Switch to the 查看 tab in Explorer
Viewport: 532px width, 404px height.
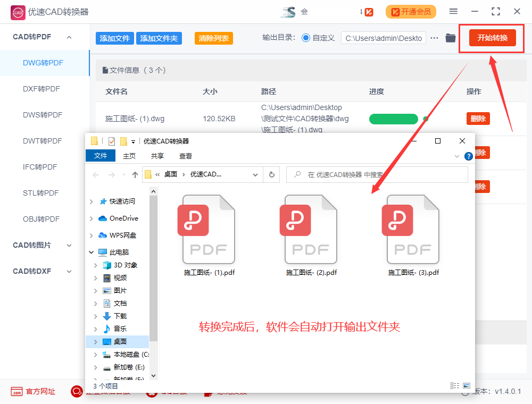click(x=186, y=155)
